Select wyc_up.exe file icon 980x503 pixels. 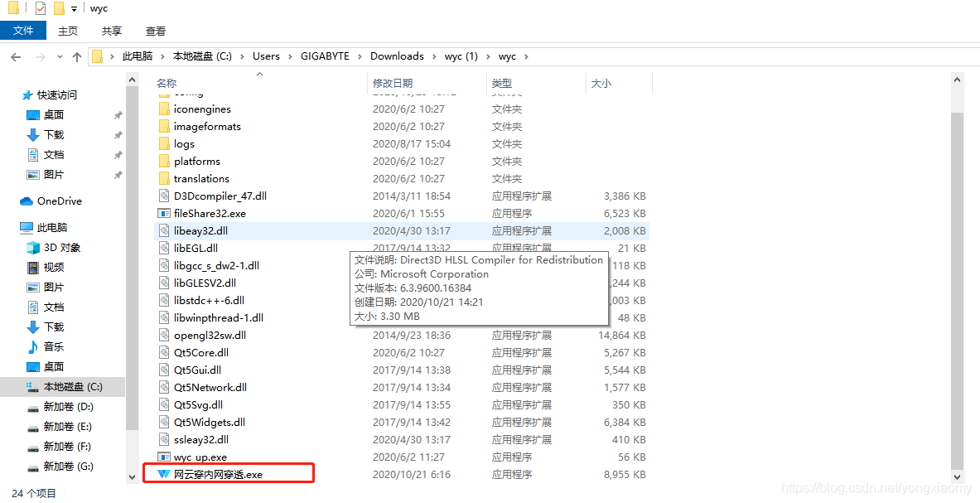click(x=164, y=457)
